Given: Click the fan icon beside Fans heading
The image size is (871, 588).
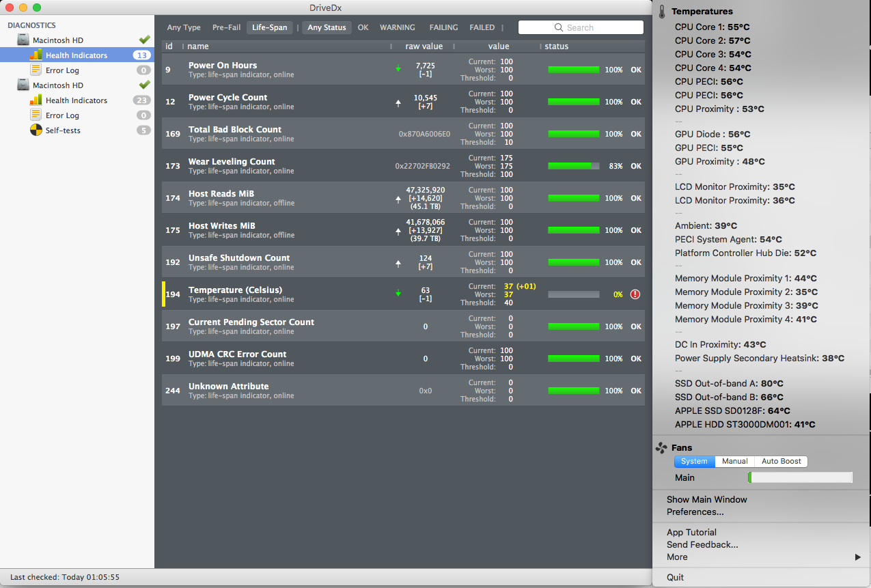Looking at the screenshot, I should pyautogui.click(x=661, y=448).
